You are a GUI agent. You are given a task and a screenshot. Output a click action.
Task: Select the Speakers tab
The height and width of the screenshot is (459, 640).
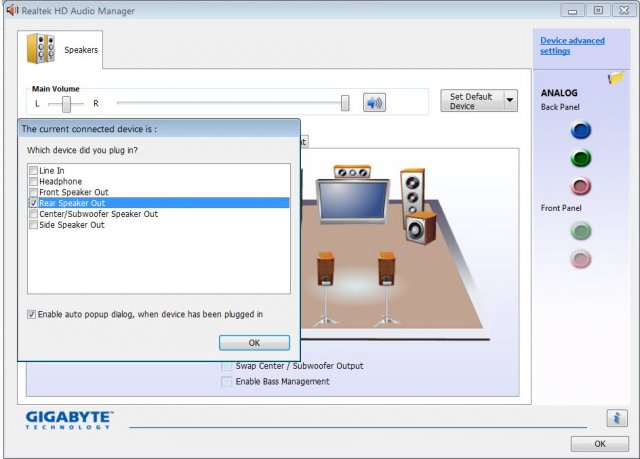[x=61, y=49]
